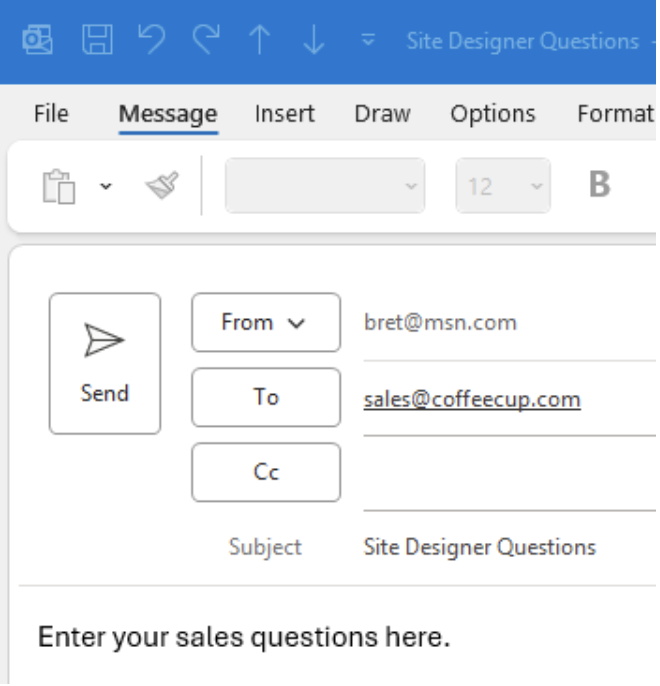
Task: Click the Cc button to add recipients
Action: tap(266, 472)
